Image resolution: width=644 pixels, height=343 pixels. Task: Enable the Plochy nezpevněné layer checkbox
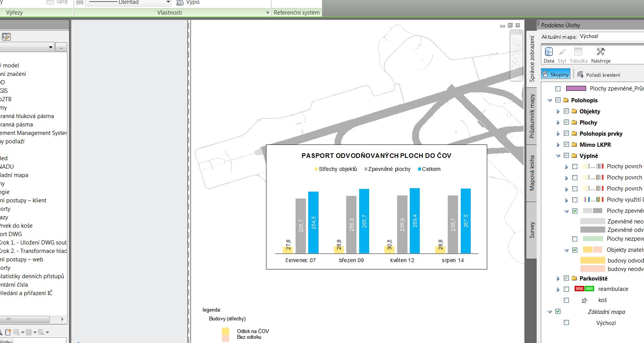click(x=575, y=239)
